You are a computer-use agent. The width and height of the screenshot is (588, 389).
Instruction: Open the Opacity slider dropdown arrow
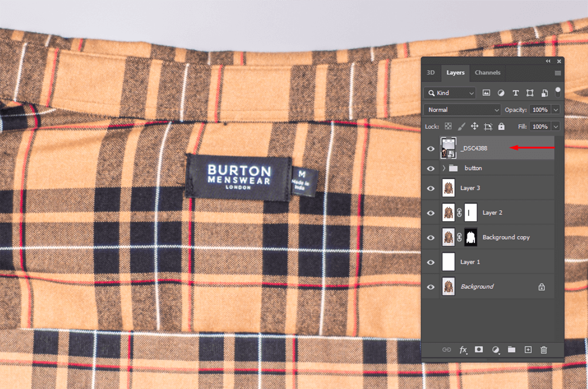coord(556,110)
